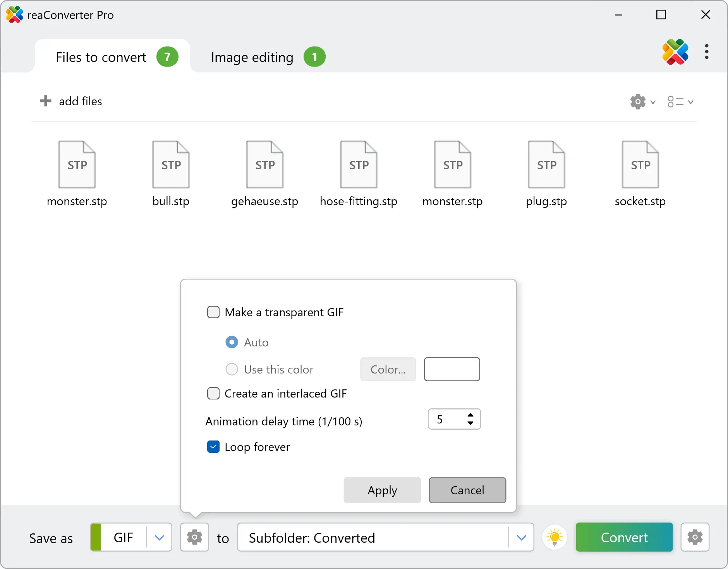Enable Create an interlaced GIF
Screen dimensions: 728x569
[x=213, y=393]
